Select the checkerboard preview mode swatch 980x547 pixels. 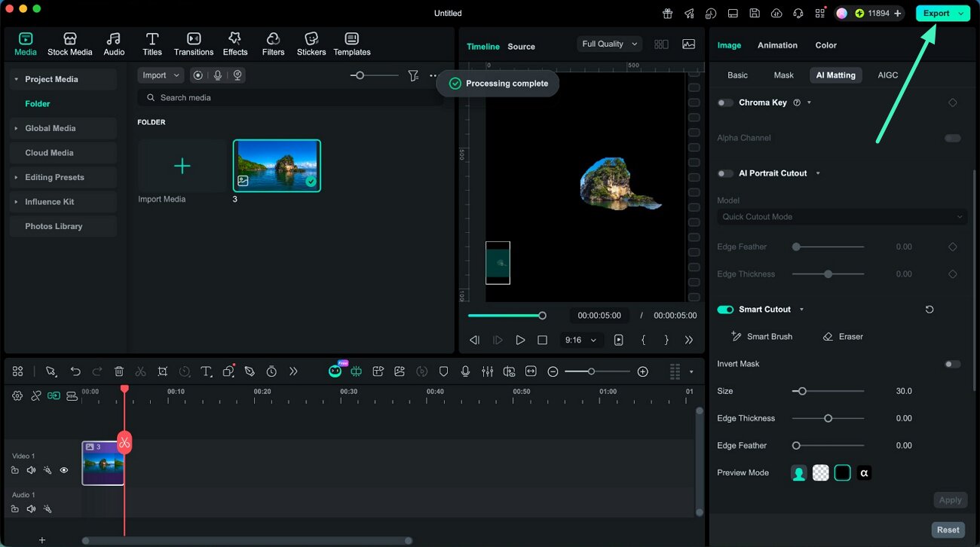pos(821,473)
